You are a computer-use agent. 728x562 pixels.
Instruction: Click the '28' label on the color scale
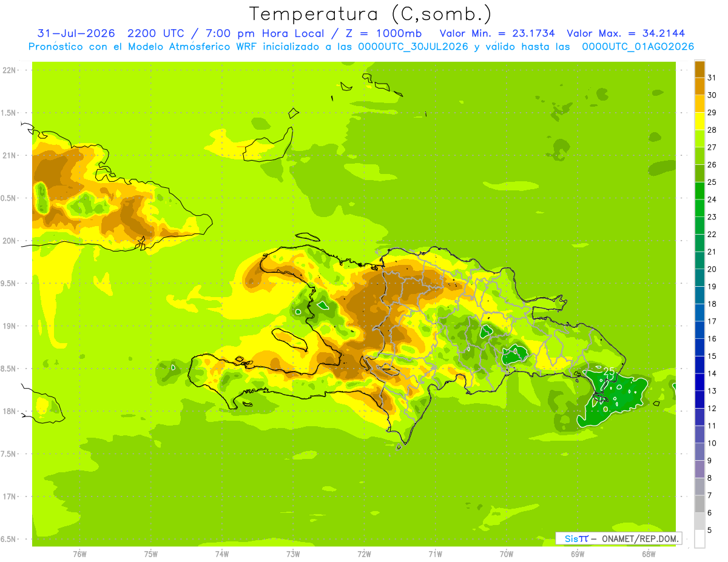tap(712, 130)
